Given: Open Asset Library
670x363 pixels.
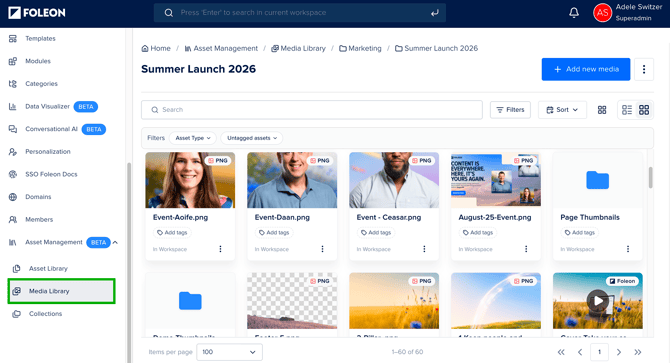Looking at the screenshot, I should point(48,269).
